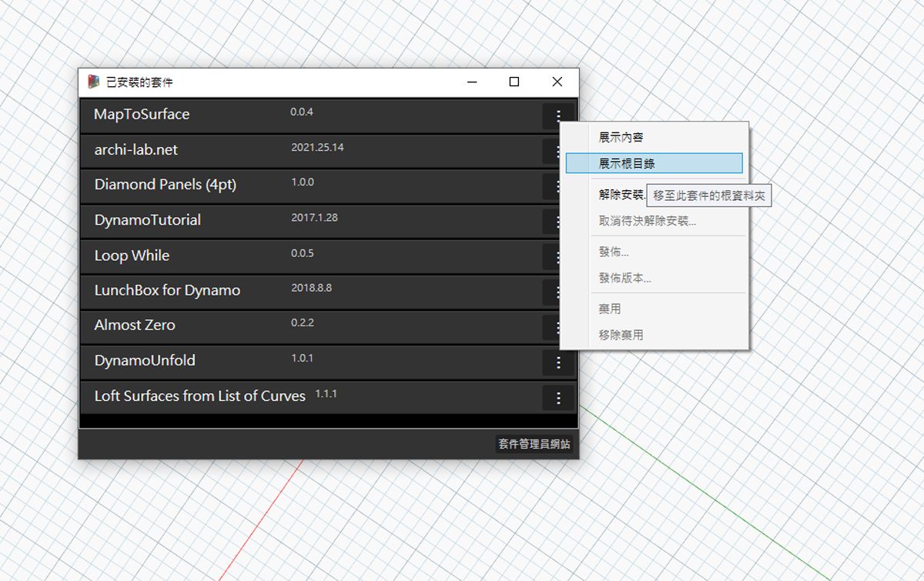Choose 移除棄用 in the context menu
Screen dimensions: 924x581
(621, 335)
